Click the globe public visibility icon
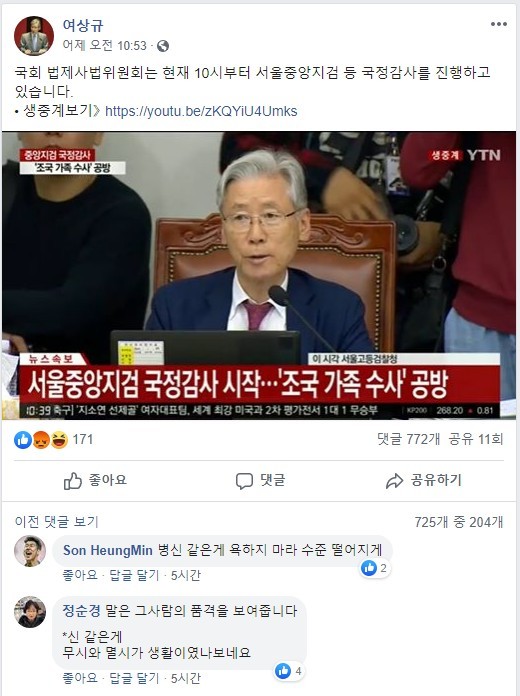This screenshot has height=696, width=520. click(x=163, y=46)
